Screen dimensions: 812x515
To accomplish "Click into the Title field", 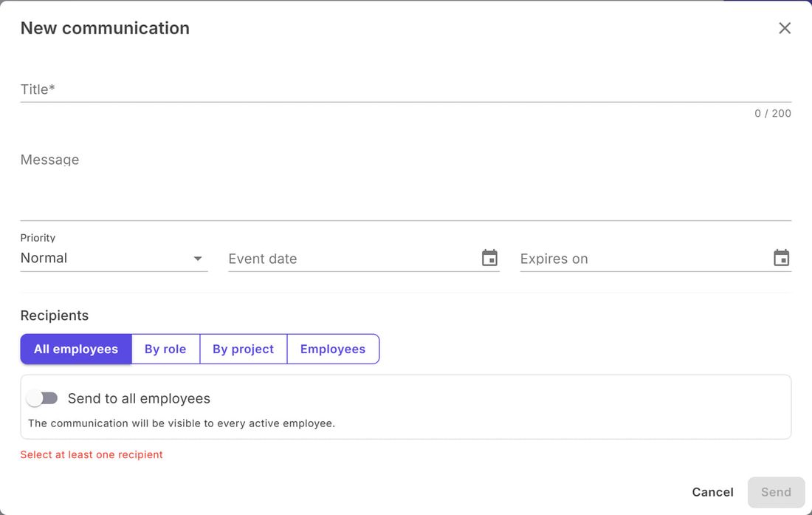I will pyautogui.click(x=405, y=89).
